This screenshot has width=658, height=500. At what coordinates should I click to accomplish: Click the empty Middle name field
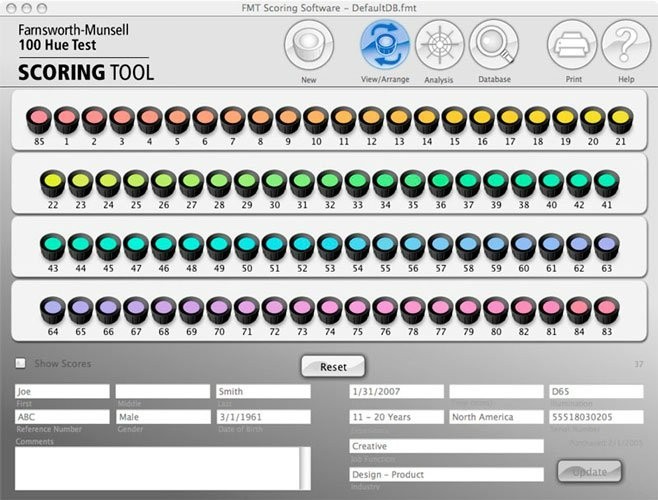click(x=163, y=391)
